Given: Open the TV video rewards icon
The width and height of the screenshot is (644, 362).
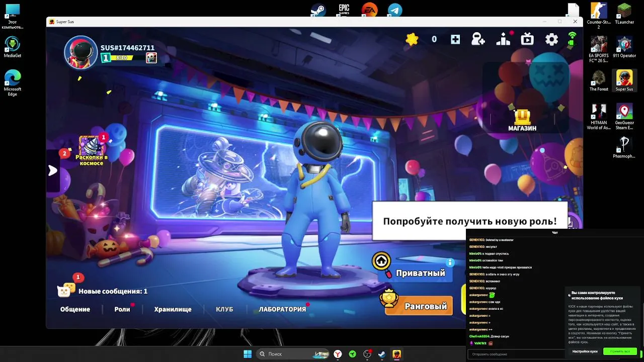Looking at the screenshot, I should click(527, 39).
